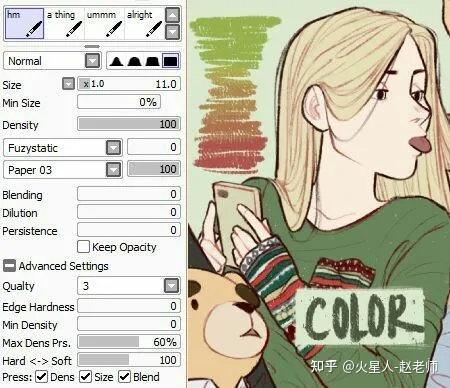The width and height of the screenshot is (450, 388).
Task: Adjust the Edge Hardness slider
Action: pos(129,306)
